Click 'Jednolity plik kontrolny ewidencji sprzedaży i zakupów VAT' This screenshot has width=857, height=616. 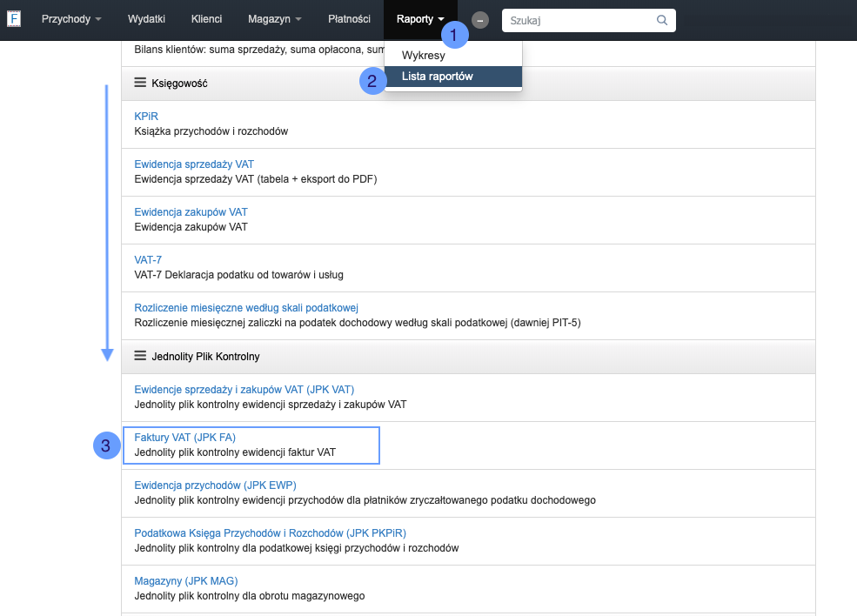point(271,405)
